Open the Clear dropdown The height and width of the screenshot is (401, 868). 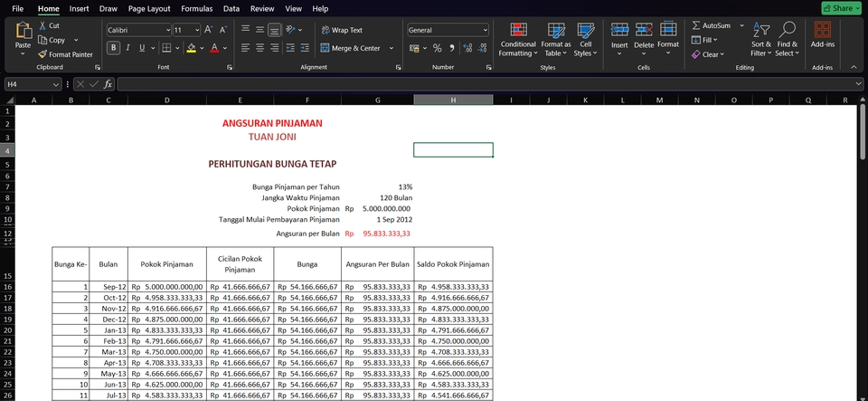(x=707, y=54)
